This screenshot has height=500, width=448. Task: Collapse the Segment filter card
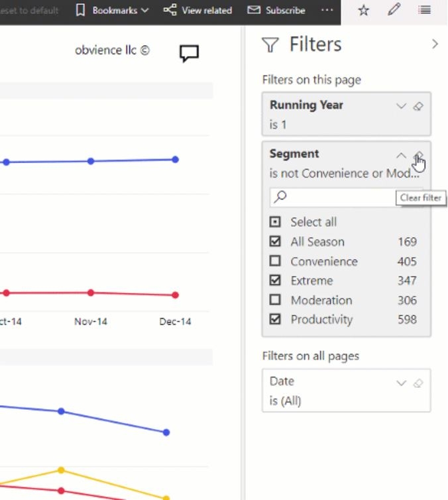click(x=401, y=156)
